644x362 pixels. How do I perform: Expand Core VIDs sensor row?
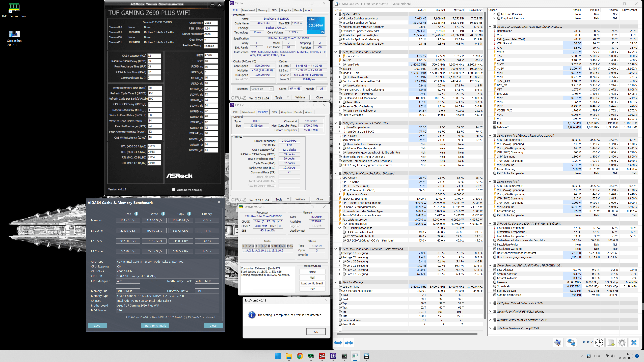[x=339, y=56]
